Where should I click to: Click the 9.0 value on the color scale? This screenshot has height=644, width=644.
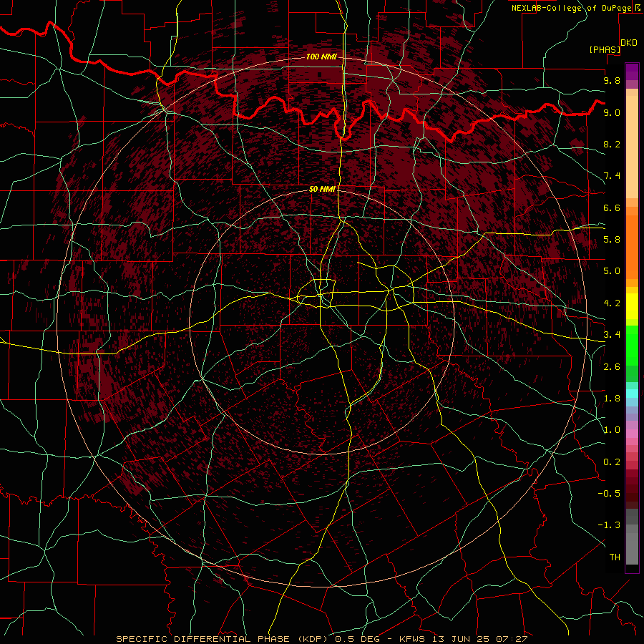612,112
